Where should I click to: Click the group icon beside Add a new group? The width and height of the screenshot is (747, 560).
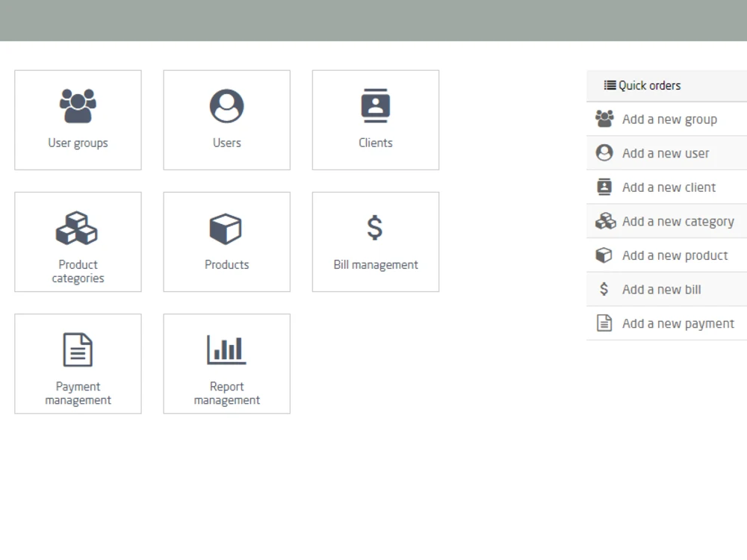(604, 119)
